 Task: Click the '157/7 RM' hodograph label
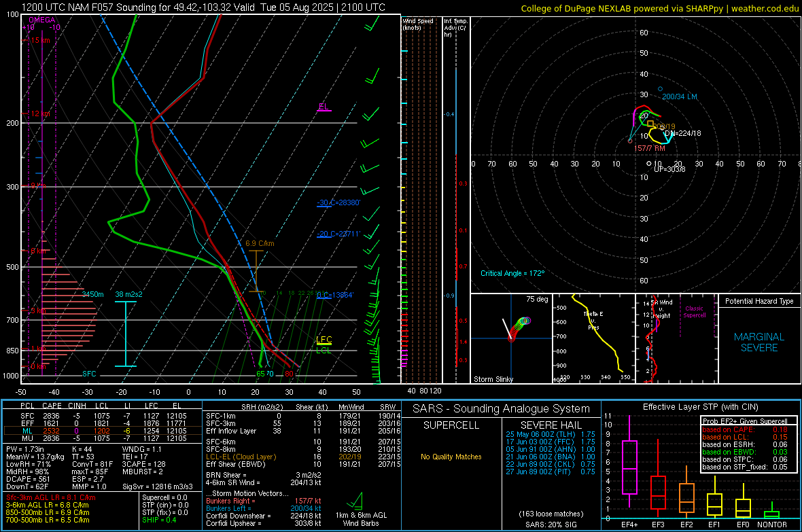(x=650, y=148)
